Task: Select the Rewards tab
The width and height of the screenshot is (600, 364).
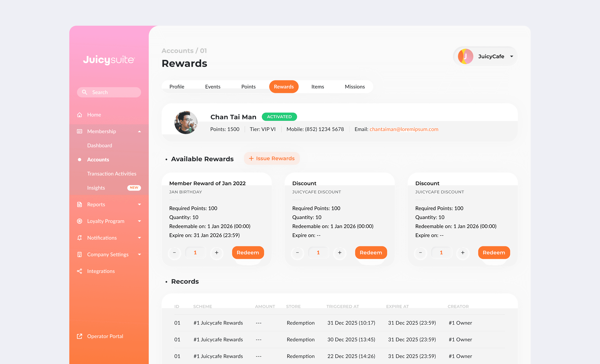Action: point(284,87)
